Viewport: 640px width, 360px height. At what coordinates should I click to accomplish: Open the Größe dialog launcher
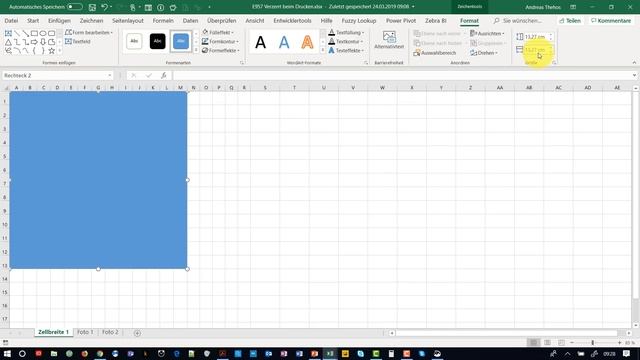(554, 63)
